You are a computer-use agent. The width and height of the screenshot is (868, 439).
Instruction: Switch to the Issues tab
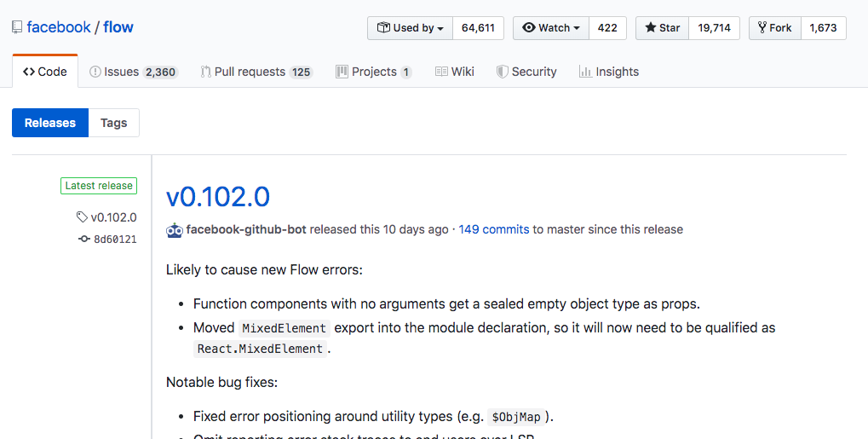coord(133,72)
